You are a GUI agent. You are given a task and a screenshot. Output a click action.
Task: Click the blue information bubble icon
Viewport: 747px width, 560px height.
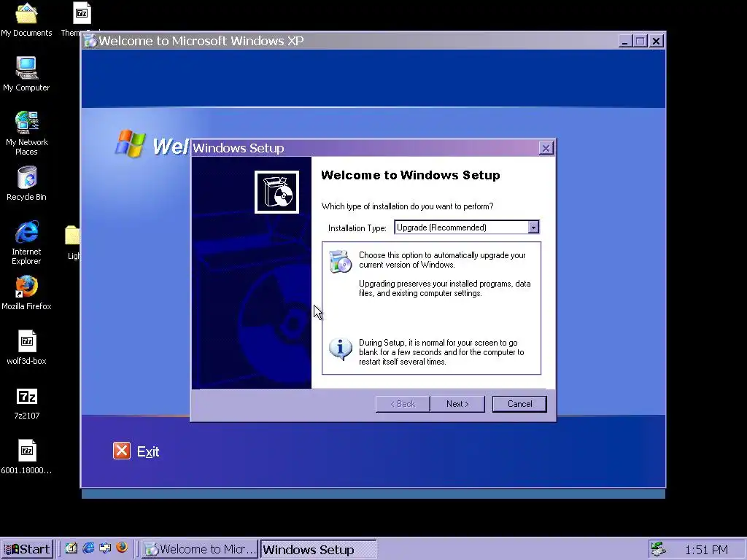(340, 349)
